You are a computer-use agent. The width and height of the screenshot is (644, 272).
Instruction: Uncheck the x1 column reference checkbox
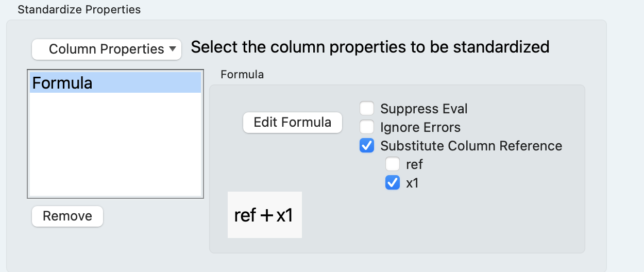[393, 183]
